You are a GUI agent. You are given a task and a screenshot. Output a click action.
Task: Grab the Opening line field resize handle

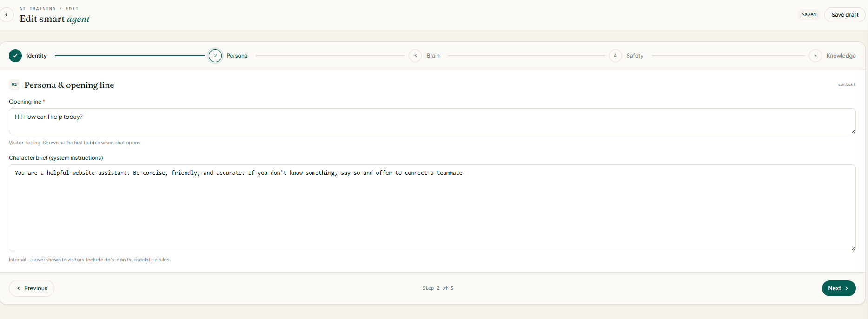853,131
